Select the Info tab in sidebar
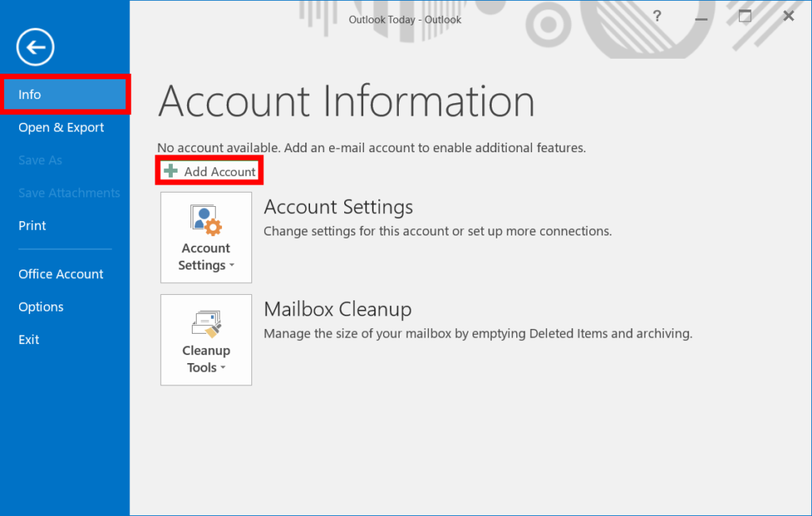The width and height of the screenshot is (812, 516). [x=65, y=94]
